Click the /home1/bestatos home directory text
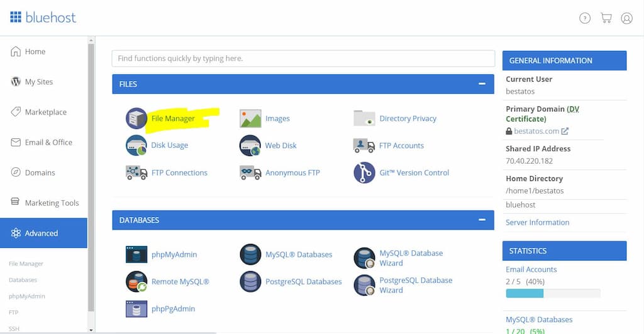Viewport: 644px width, 334px height. 535,191
